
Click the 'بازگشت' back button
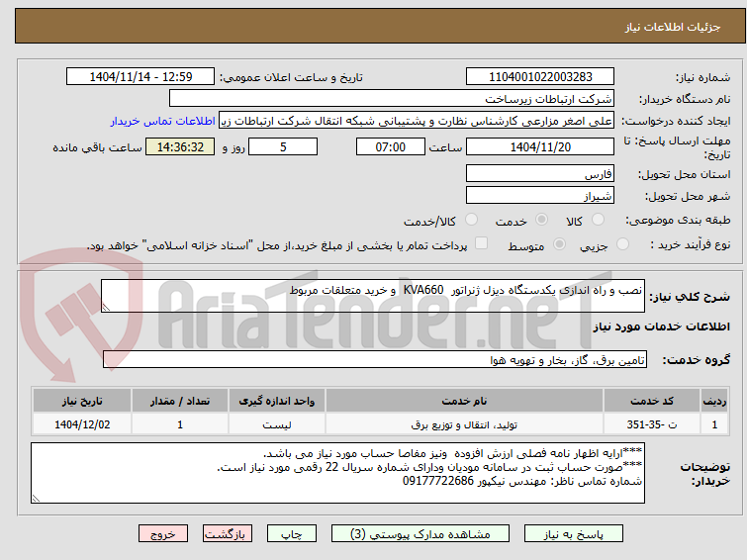pos(228,534)
